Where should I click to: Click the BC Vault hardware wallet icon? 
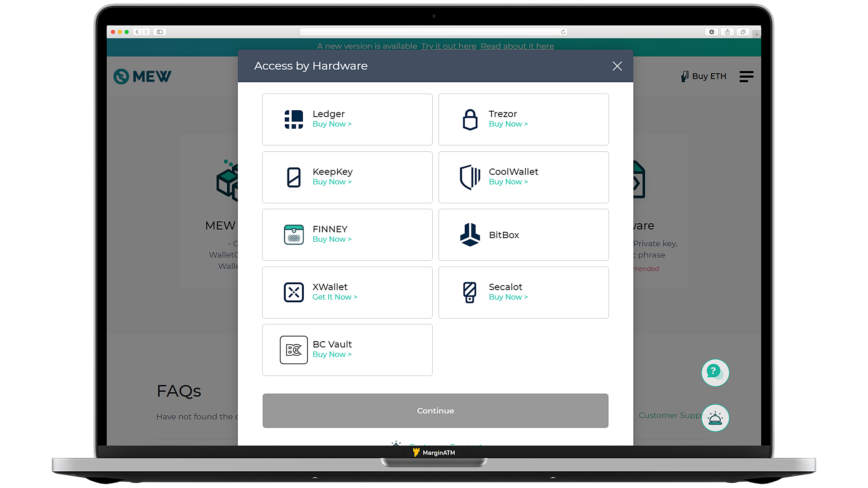tap(293, 350)
